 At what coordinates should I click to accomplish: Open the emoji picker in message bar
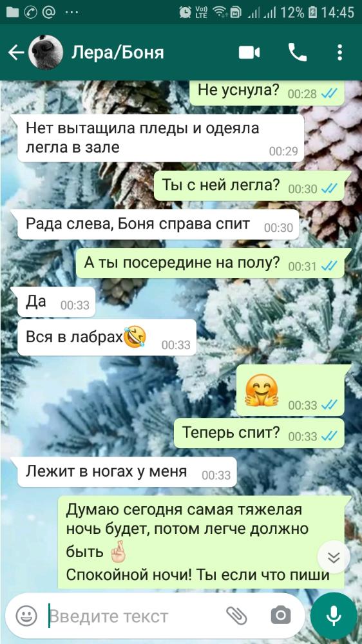pyautogui.click(x=26, y=616)
